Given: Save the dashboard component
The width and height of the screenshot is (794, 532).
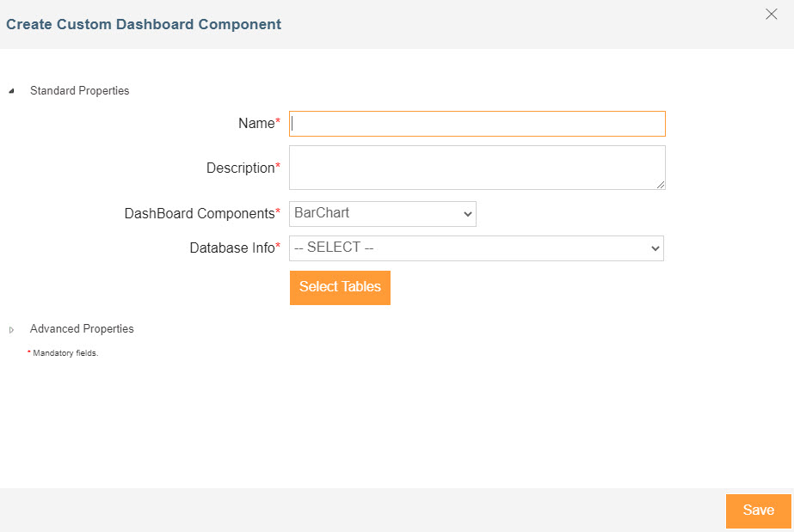Looking at the screenshot, I should pyautogui.click(x=758, y=511).
